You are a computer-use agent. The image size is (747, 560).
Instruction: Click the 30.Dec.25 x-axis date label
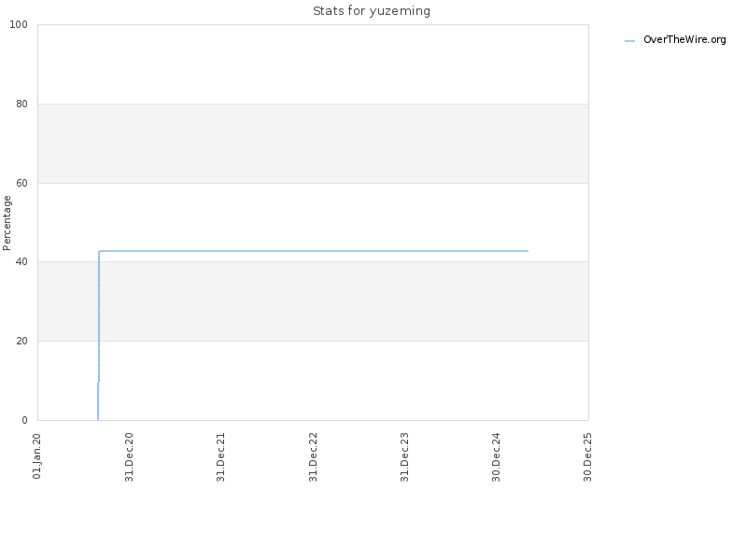click(x=587, y=456)
